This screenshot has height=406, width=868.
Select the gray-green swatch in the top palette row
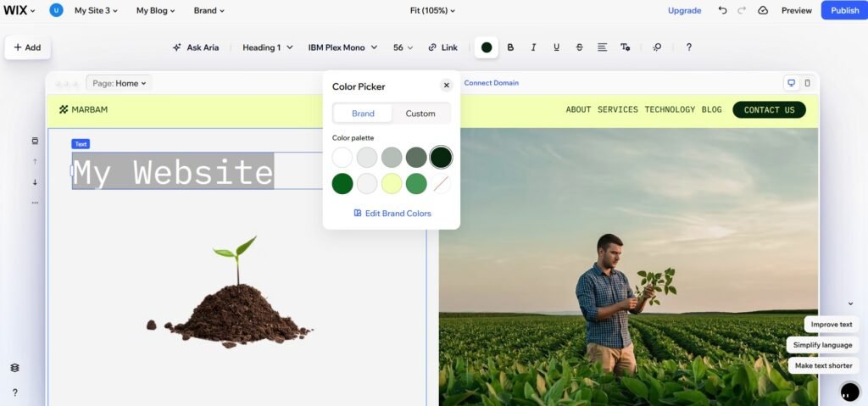point(416,158)
